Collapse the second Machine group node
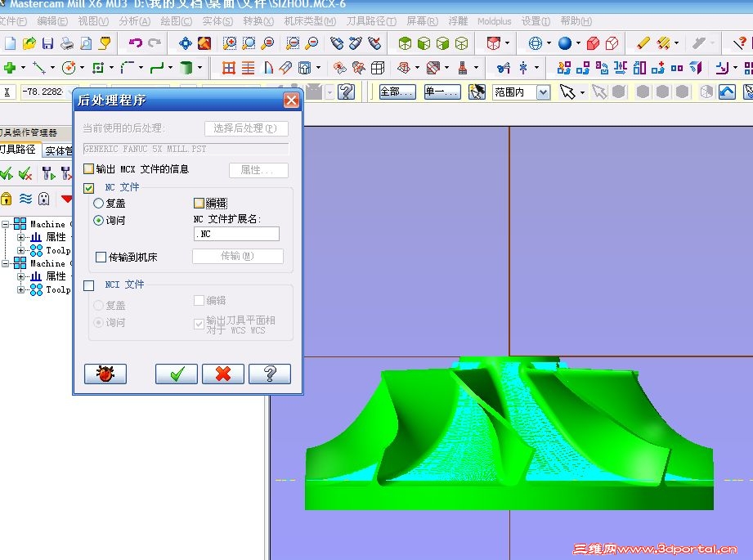 coord(5,263)
